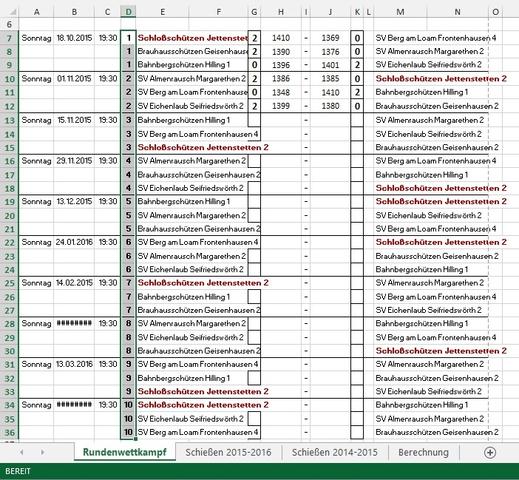This screenshot has height=480, width=519.
Task: Click score cell 1390
Action: tap(281, 52)
